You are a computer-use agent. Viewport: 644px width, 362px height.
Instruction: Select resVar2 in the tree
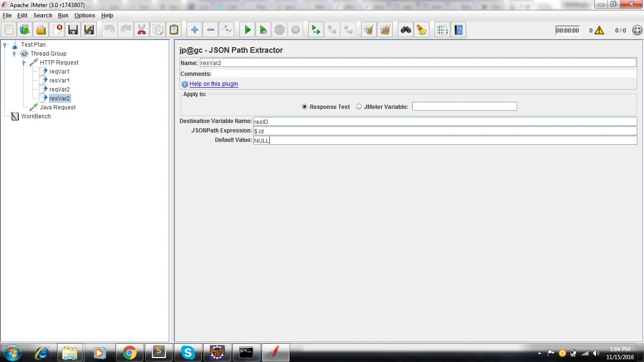pos(59,99)
